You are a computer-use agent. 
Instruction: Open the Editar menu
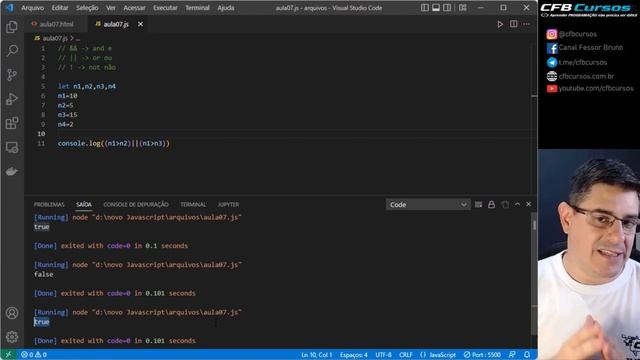60,8
